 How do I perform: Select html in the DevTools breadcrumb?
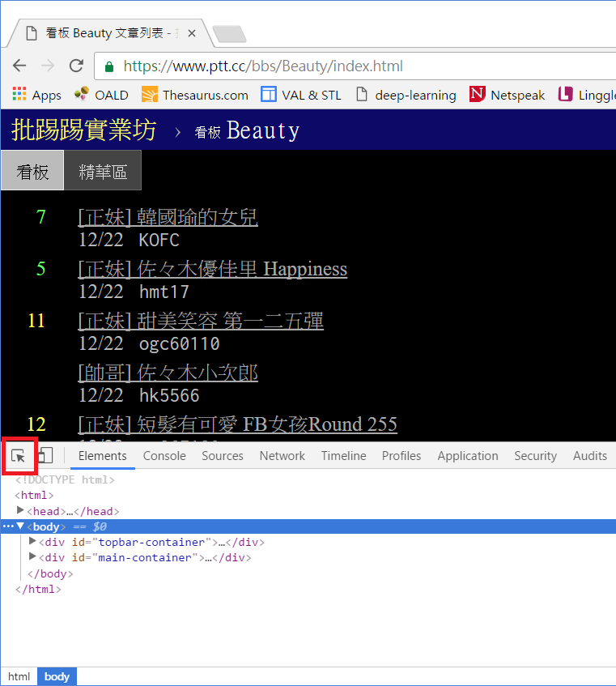pos(19,676)
